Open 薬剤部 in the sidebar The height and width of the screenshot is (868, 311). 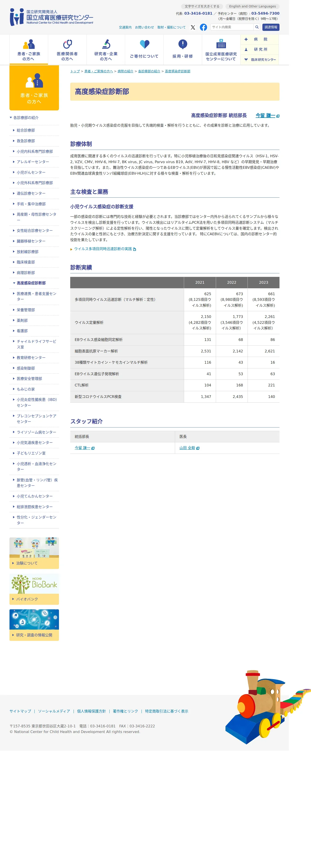pos(22,320)
